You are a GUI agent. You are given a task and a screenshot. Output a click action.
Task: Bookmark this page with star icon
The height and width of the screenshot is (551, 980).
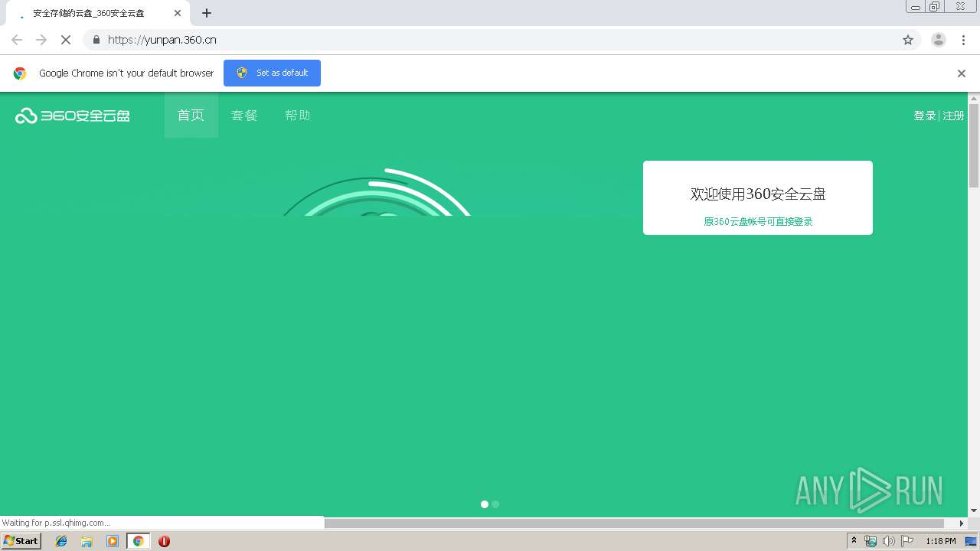(x=908, y=40)
